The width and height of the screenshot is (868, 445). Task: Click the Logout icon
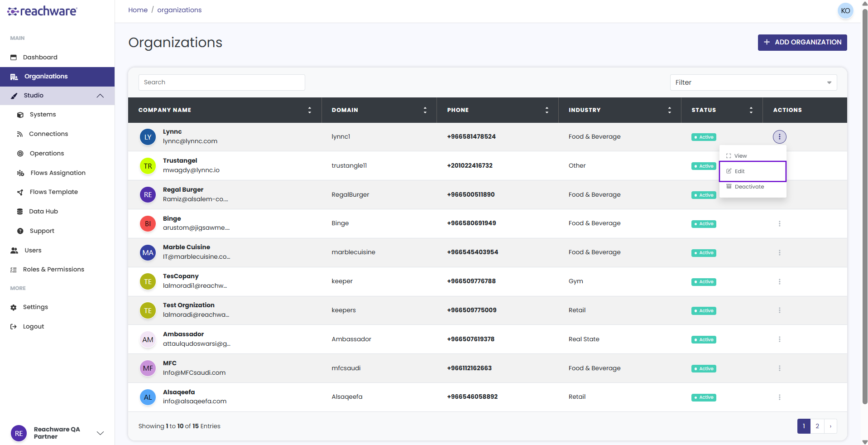point(14,327)
